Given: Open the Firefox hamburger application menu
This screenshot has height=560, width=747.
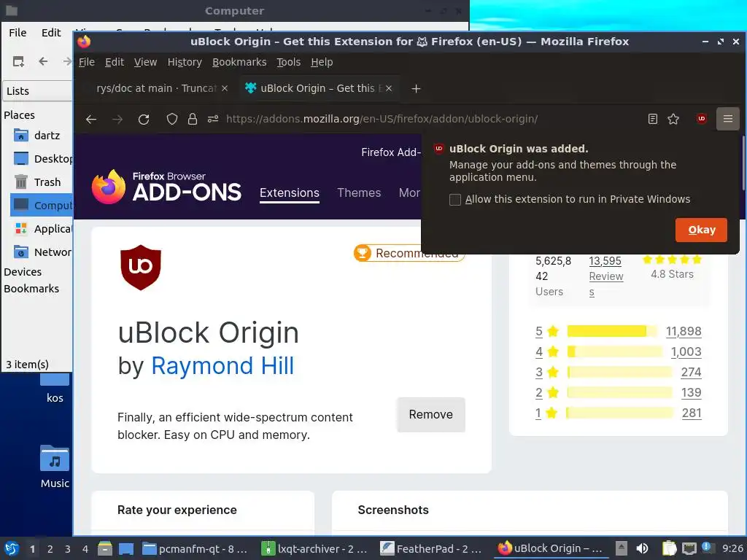Looking at the screenshot, I should (727, 119).
